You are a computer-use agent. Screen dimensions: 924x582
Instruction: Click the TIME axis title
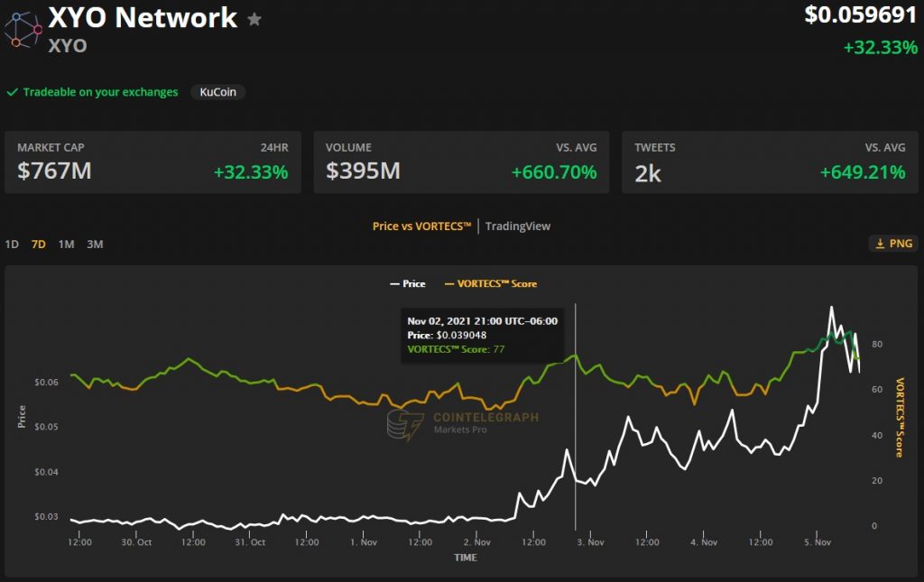pos(465,558)
